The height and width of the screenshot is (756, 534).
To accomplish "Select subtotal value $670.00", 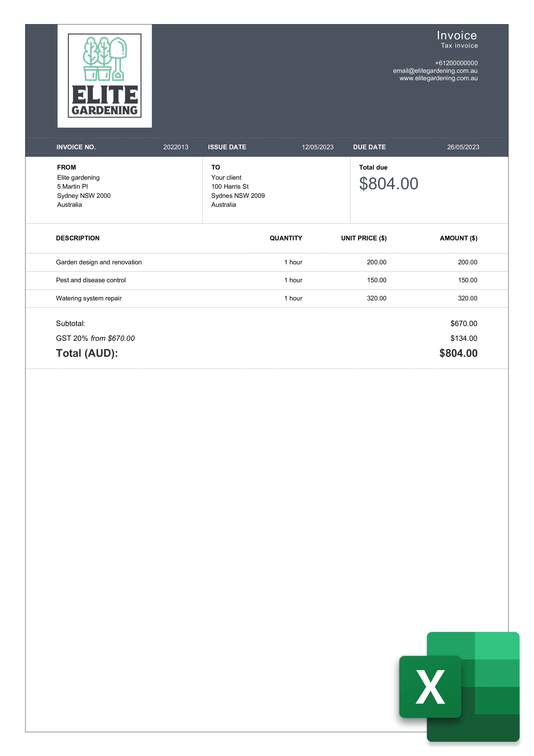I will (x=464, y=324).
